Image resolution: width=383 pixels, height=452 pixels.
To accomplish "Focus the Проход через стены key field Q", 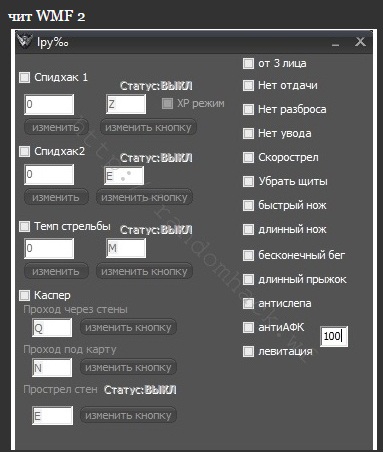I will pos(52,328).
